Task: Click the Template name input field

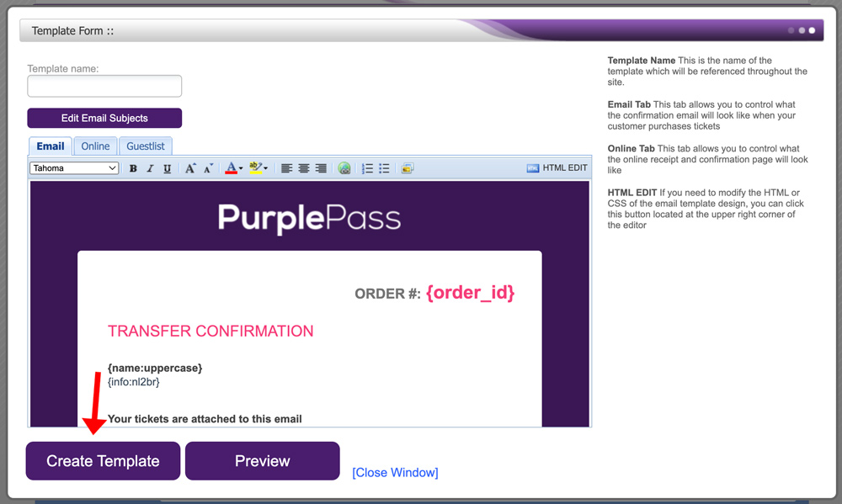Action: click(x=104, y=86)
